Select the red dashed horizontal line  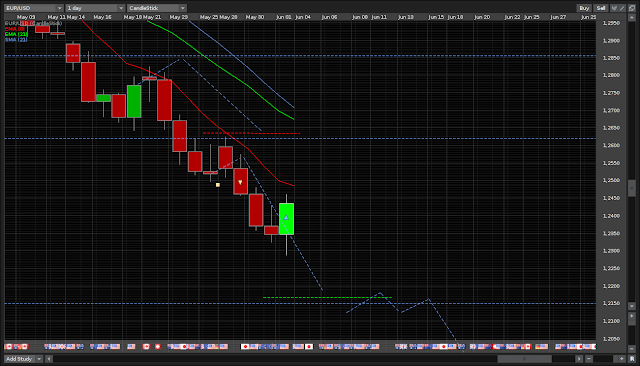[251, 133]
